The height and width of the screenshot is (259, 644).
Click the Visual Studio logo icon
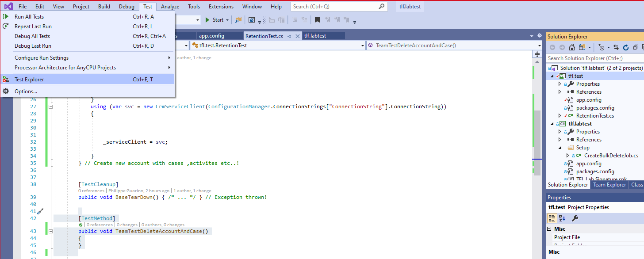[x=8, y=7]
